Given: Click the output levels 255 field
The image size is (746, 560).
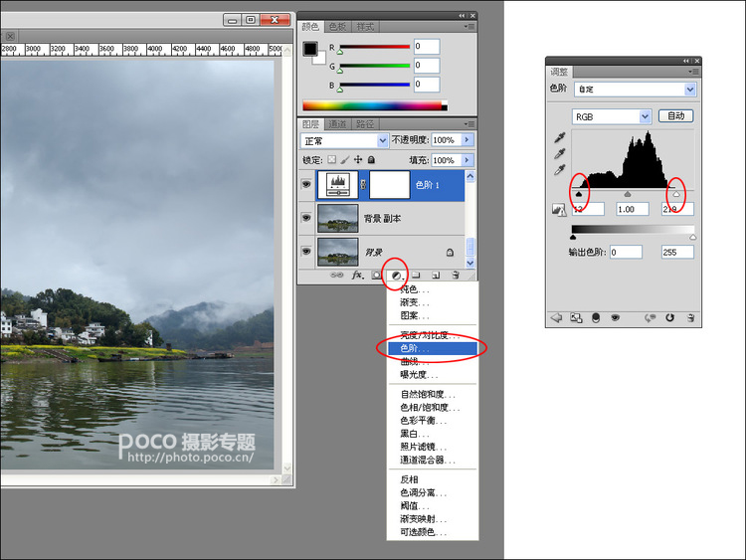Looking at the screenshot, I should coord(677,253).
